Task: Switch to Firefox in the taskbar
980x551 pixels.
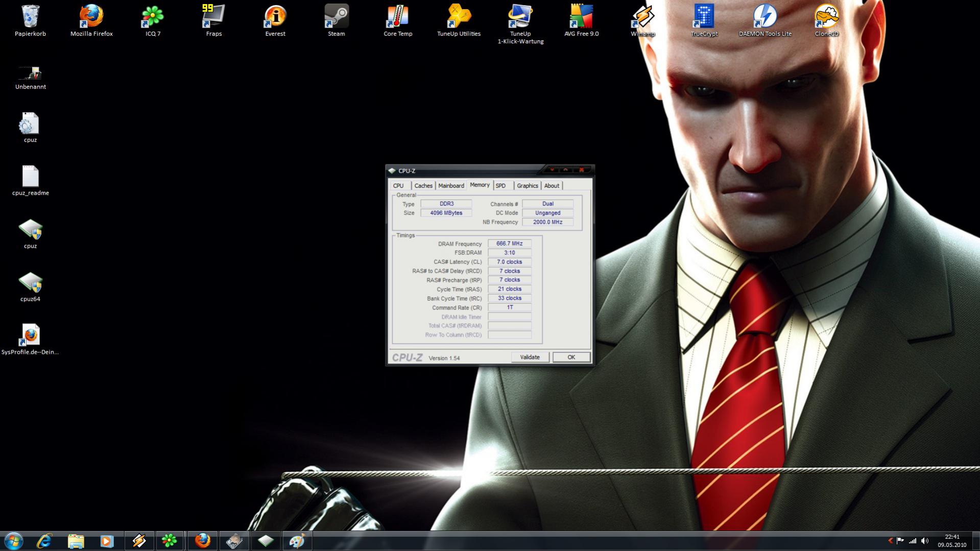Action: pos(203,541)
